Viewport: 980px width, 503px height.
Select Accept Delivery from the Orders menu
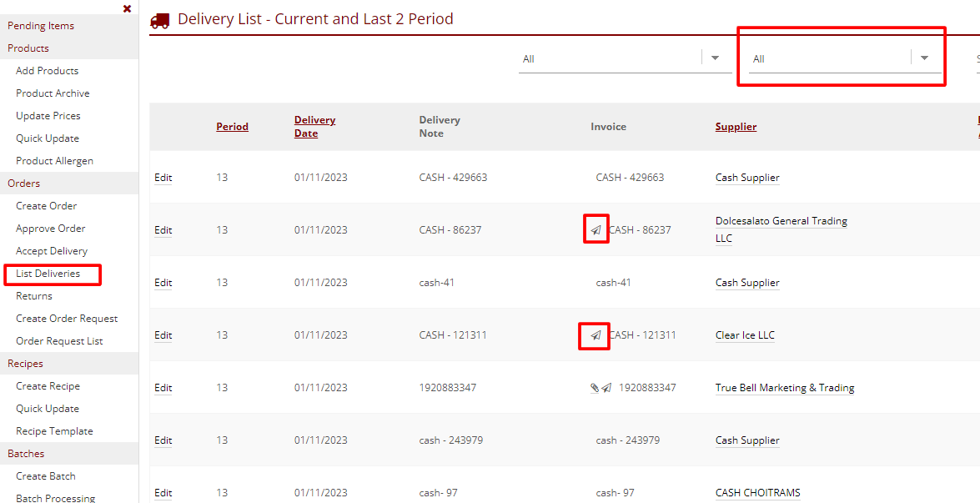coord(52,251)
